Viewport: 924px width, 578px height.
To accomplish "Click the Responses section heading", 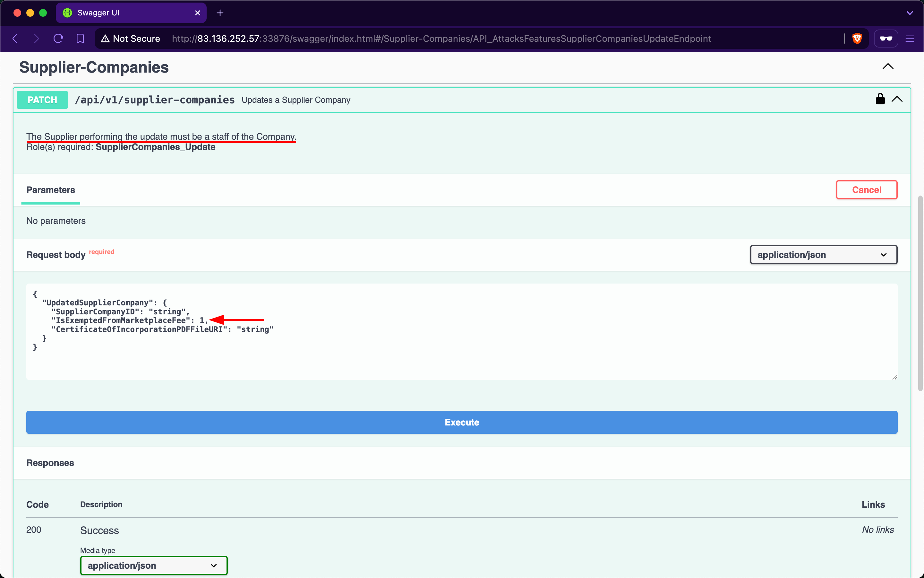I will 50,463.
